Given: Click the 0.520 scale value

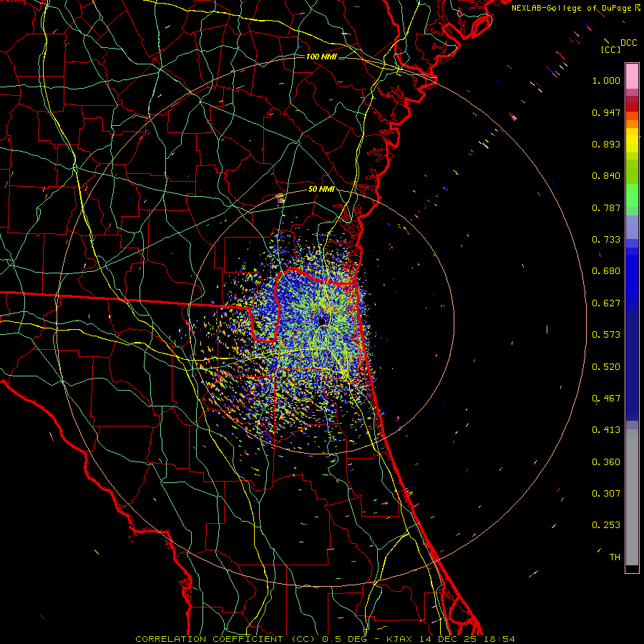Looking at the screenshot, I should (606, 367).
